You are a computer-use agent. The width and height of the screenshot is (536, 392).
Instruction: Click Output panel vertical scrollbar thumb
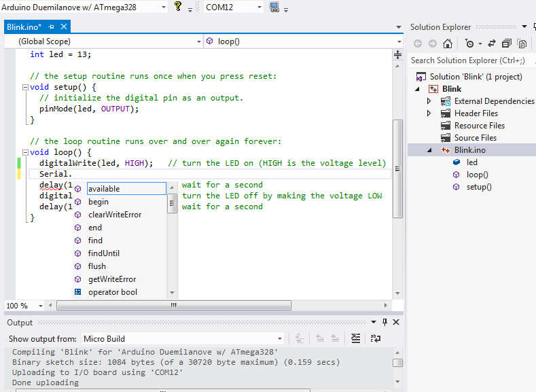coord(397,363)
